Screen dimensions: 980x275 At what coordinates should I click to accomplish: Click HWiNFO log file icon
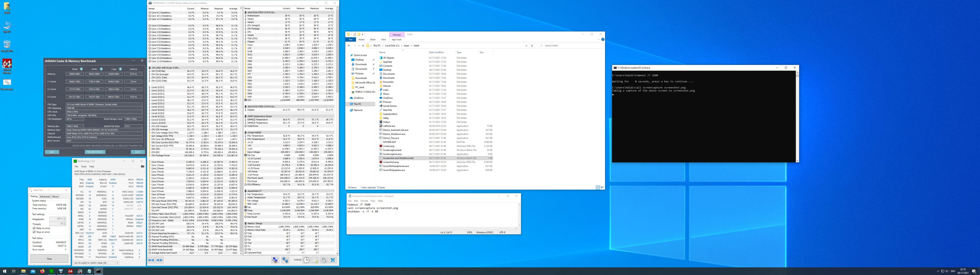tap(315, 260)
